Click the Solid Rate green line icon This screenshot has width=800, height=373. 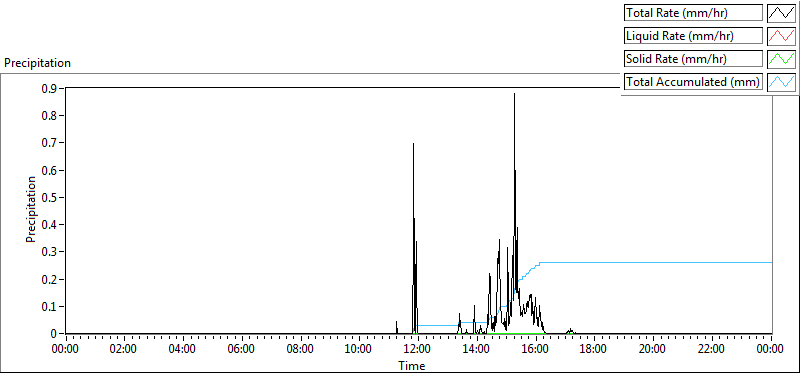(x=782, y=59)
